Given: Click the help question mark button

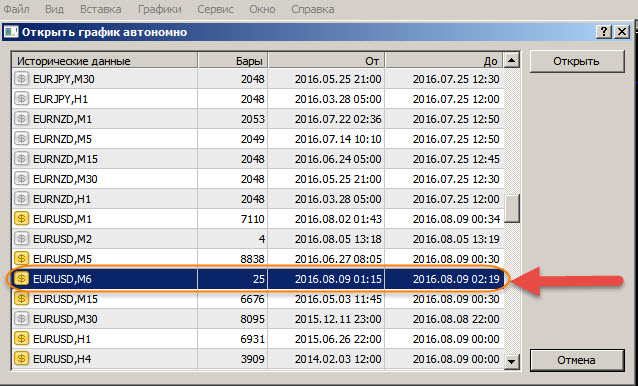Looking at the screenshot, I should [604, 32].
